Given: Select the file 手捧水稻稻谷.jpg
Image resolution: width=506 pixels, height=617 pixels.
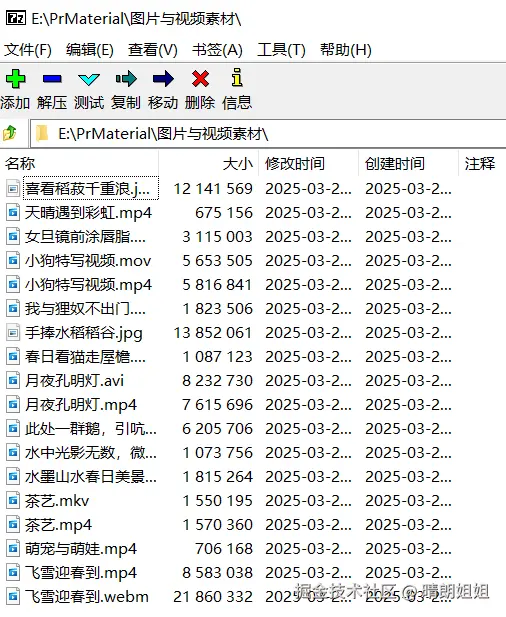Looking at the screenshot, I should click(x=83, y=333).
